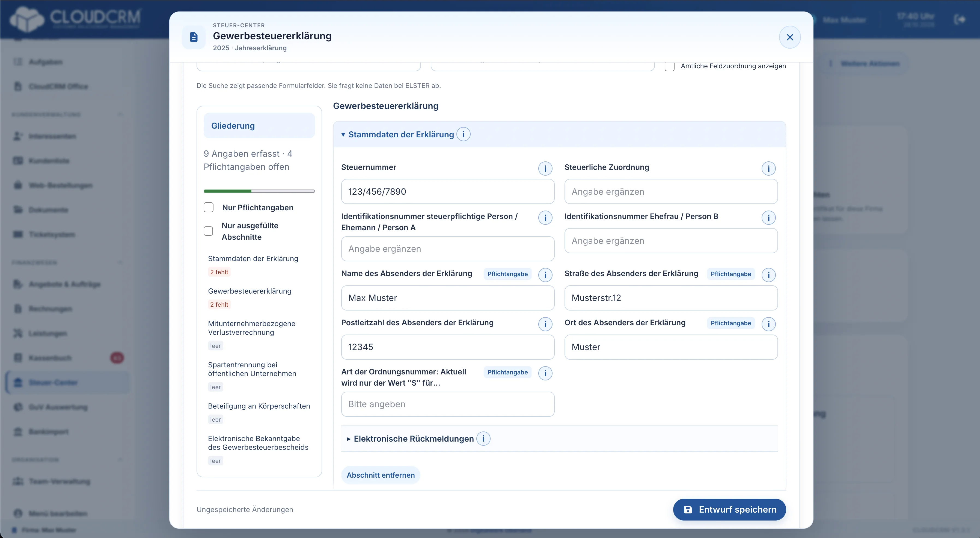This screenshot has width=980, height=538.
Task: Select Beteiligung an Körperschaften outline entry
Action: pyautogui.click(x=259, y=406)
